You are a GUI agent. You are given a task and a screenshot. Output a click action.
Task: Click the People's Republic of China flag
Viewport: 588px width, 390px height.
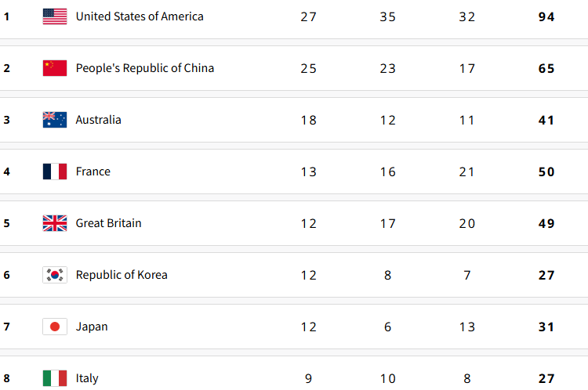tap(55, 68)
